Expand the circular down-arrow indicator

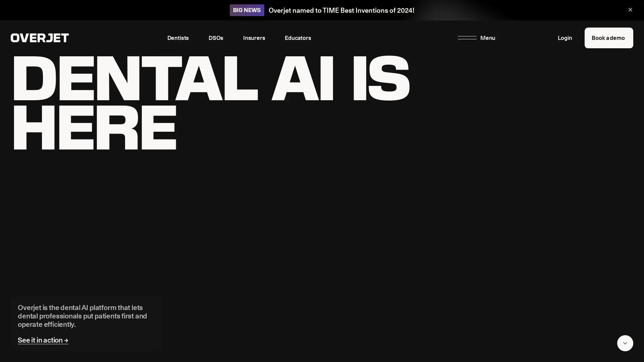(x=625, y=343)
